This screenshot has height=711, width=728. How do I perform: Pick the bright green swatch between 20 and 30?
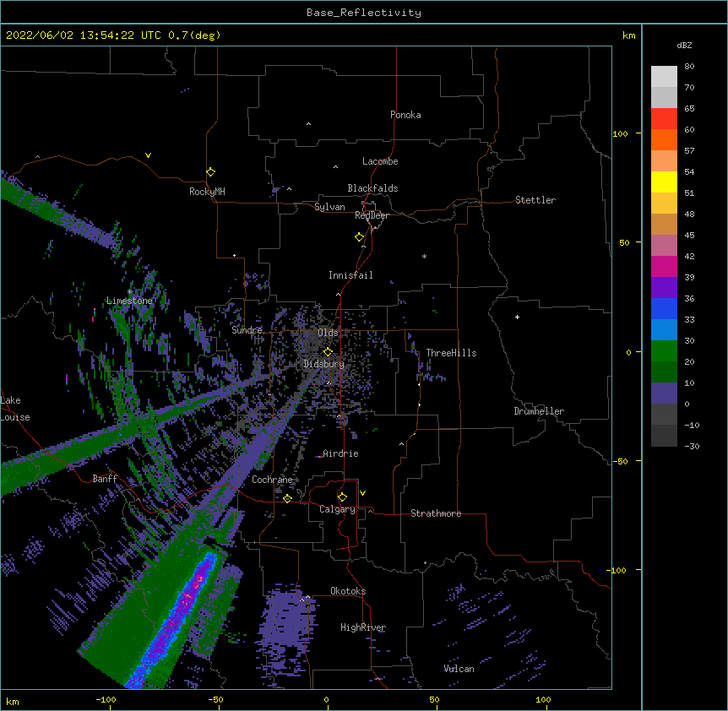coord(664,351)
